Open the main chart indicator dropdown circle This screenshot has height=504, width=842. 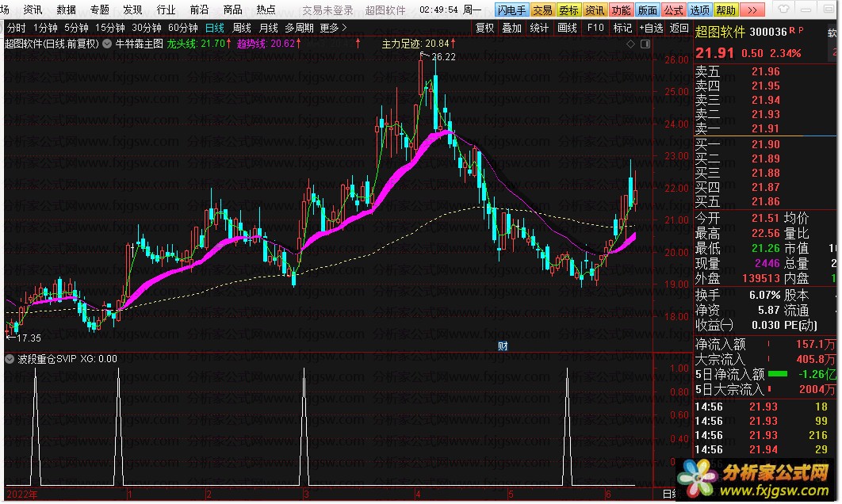point(107,44)
